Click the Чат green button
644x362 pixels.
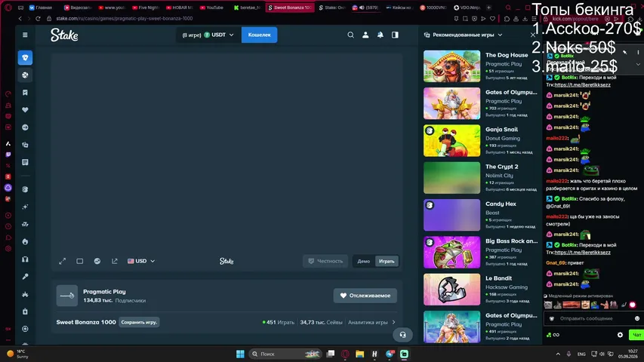[636, 335]
